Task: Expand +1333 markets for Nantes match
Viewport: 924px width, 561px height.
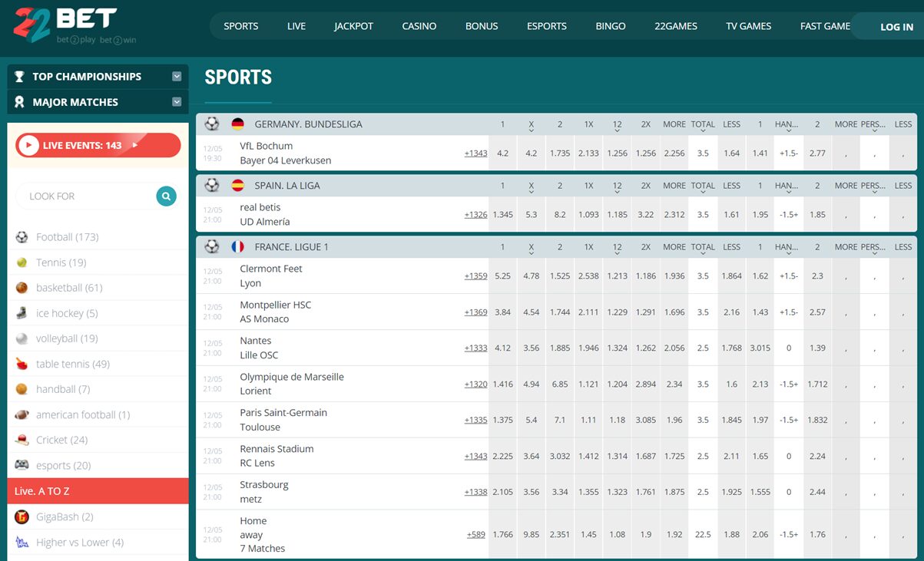Action: click(475, 348)
